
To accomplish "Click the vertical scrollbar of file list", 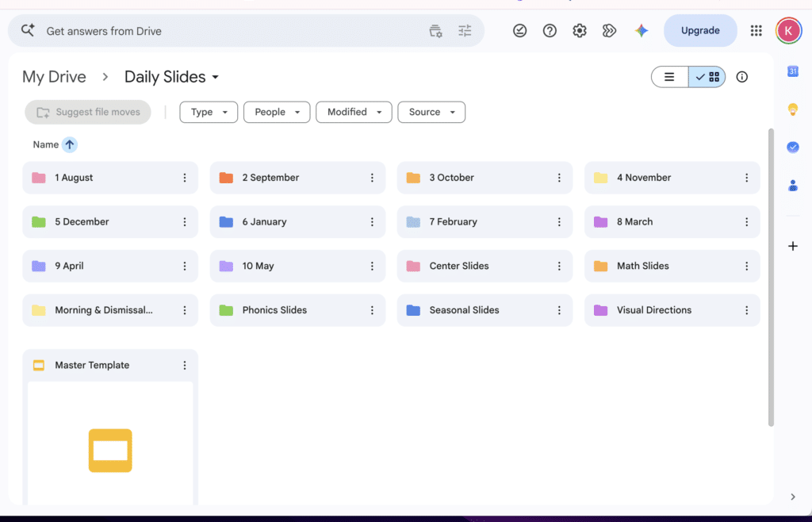I will pos(771,278).
